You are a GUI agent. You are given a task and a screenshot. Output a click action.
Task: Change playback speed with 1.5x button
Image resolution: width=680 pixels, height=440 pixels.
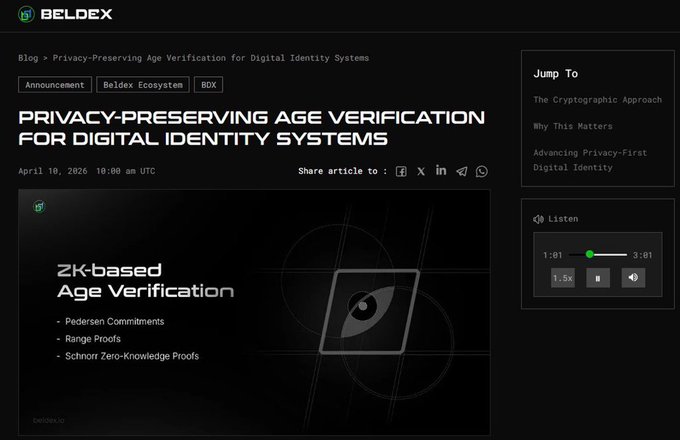pyautogui.click(x=563, y=278)
